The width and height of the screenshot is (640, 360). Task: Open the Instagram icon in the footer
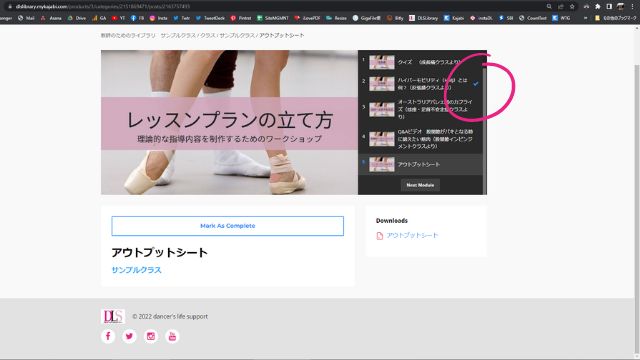click(x=151, y=336)
